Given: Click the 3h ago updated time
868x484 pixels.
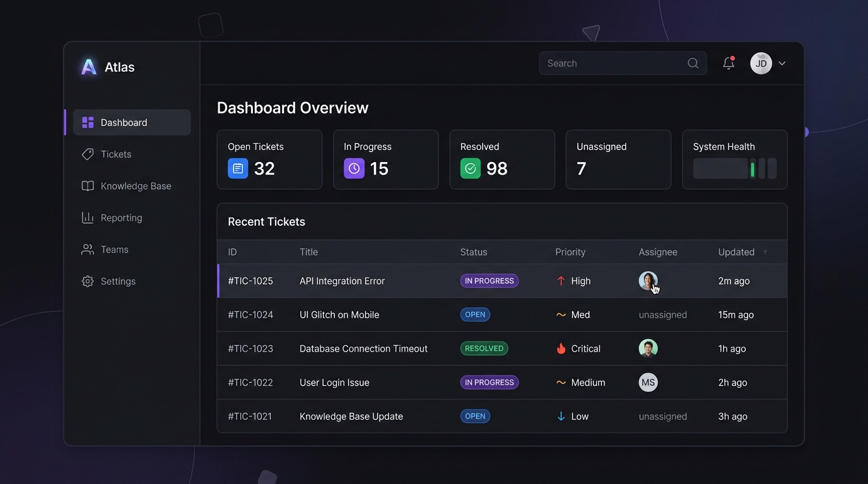Looking at the screenshot, I should (732, 417).
